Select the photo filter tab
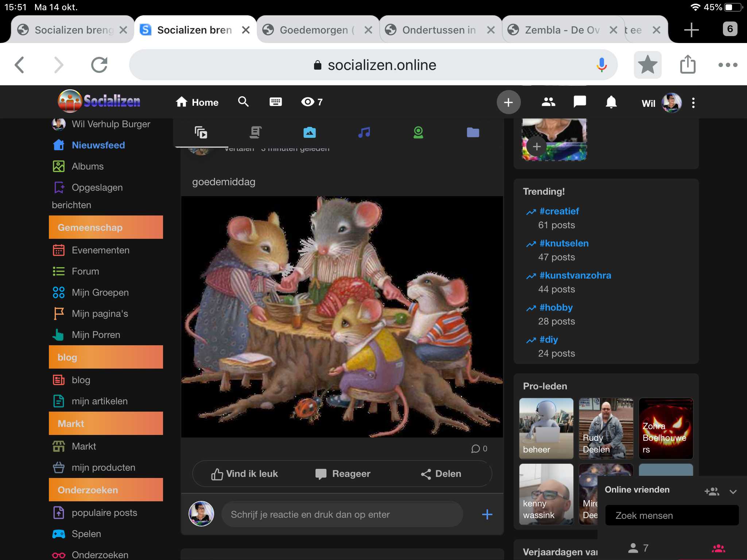 tap(310, 132)
